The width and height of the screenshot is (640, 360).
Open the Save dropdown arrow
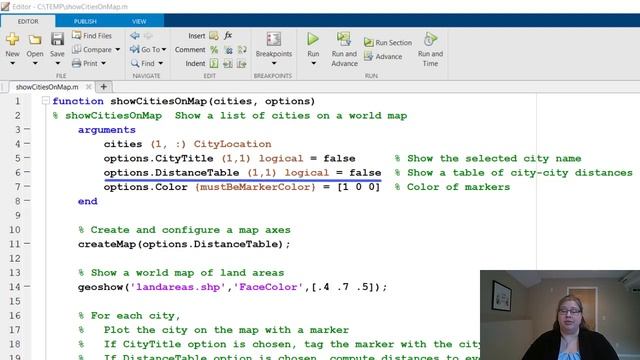coord(58,63)
